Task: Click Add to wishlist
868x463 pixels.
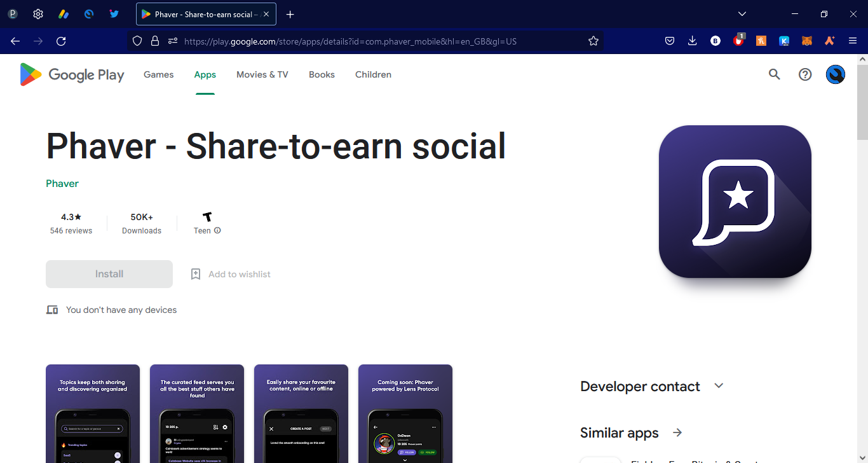Action: pos(231,274)
